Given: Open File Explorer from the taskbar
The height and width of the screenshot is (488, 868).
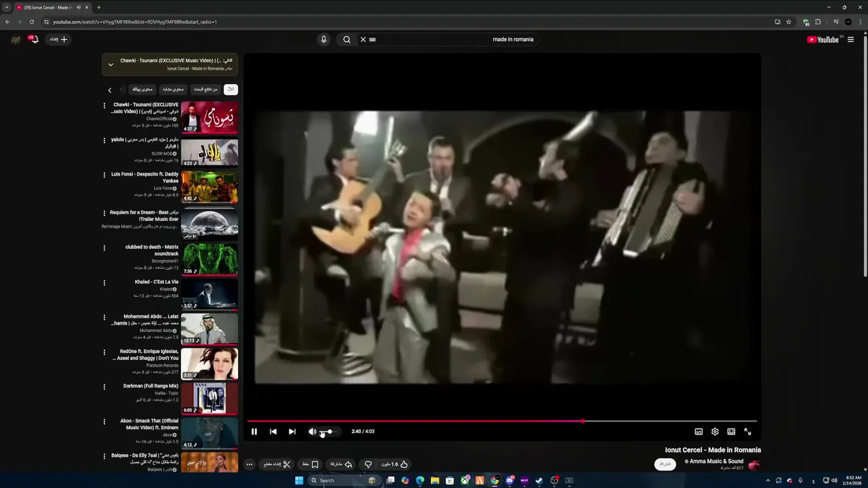Looking at the screenshot, I should [x=435, y=481].
